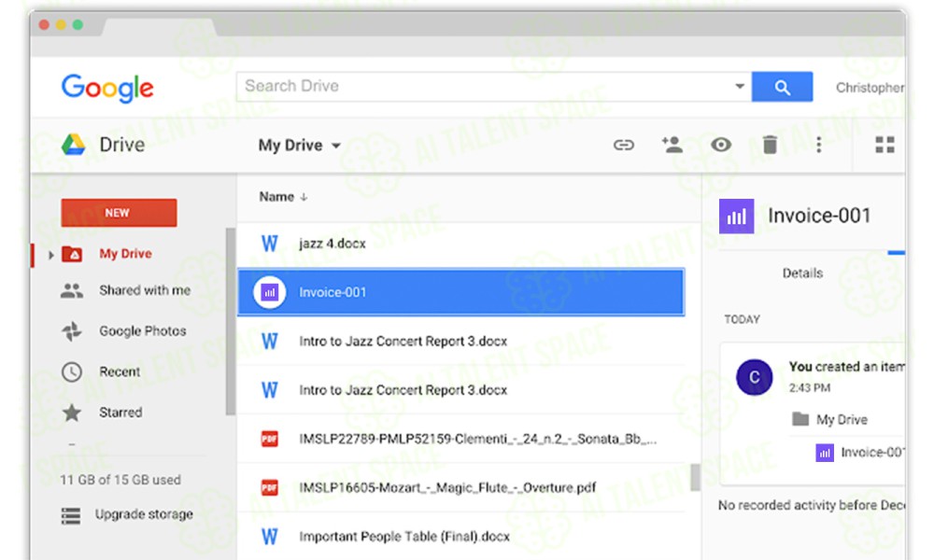934x560 pixels.
Task: Select jazz 4.docx file name
Action: [x=332, y=244]
